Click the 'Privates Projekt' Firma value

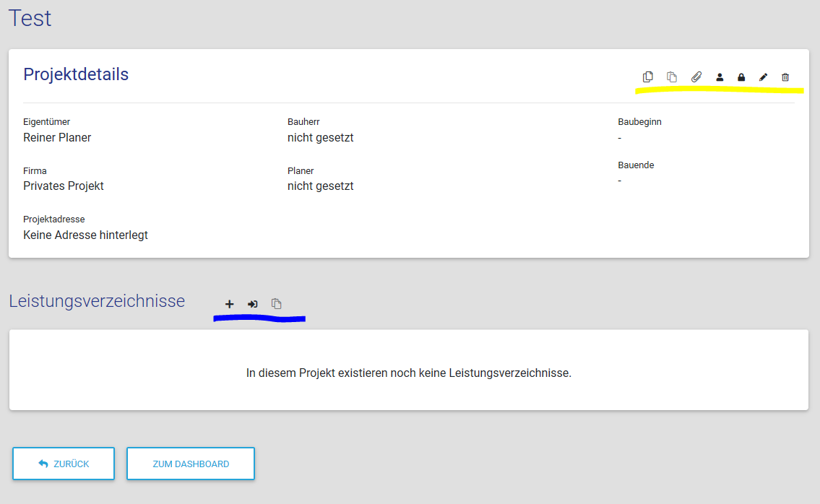(x=64, y=186)
